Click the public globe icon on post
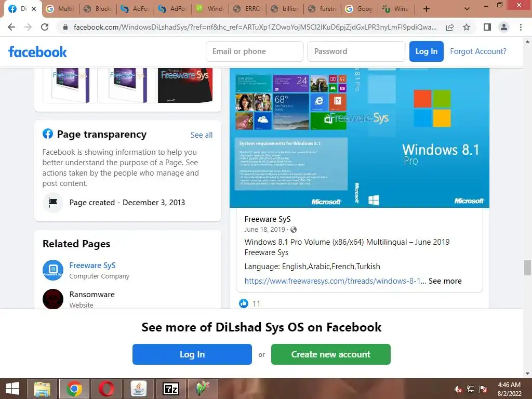Image resolution: width=532 pixels, height=399 pixels. coord(294,230)
